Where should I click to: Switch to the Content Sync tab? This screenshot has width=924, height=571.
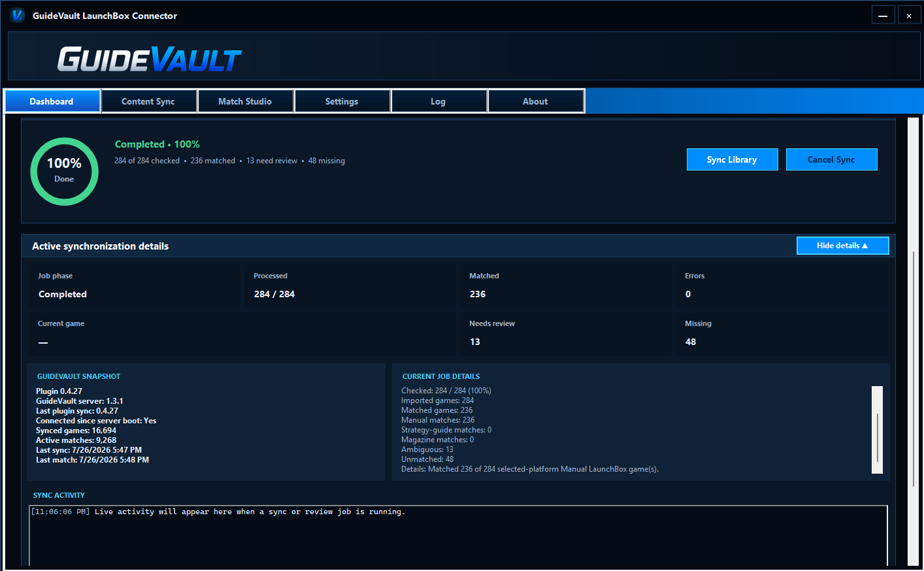(x=148, y=101)
